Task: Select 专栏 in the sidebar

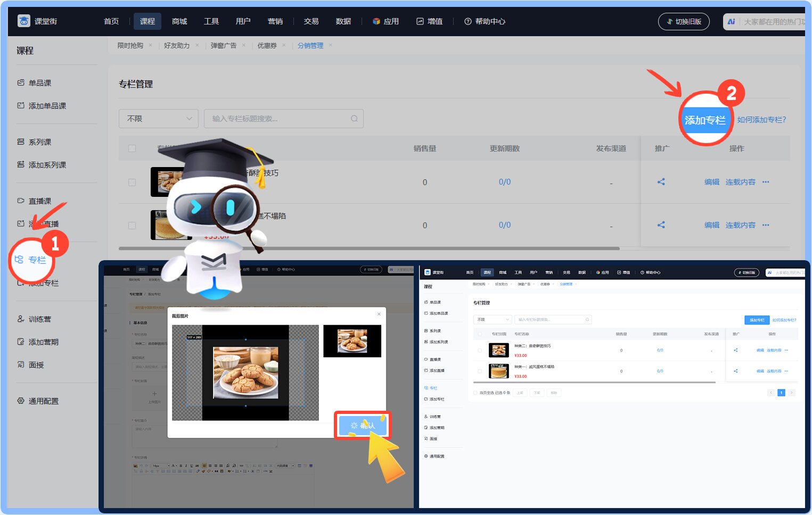Action: [31, 260]
